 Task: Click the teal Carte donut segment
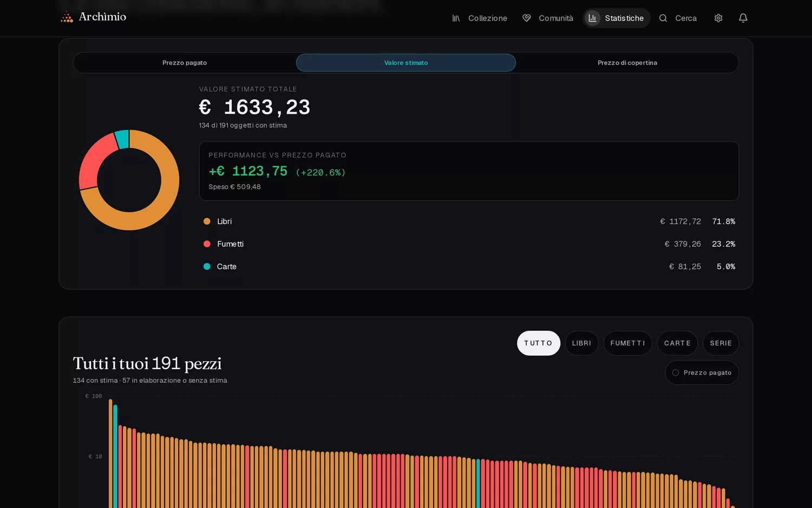[122, 139]
